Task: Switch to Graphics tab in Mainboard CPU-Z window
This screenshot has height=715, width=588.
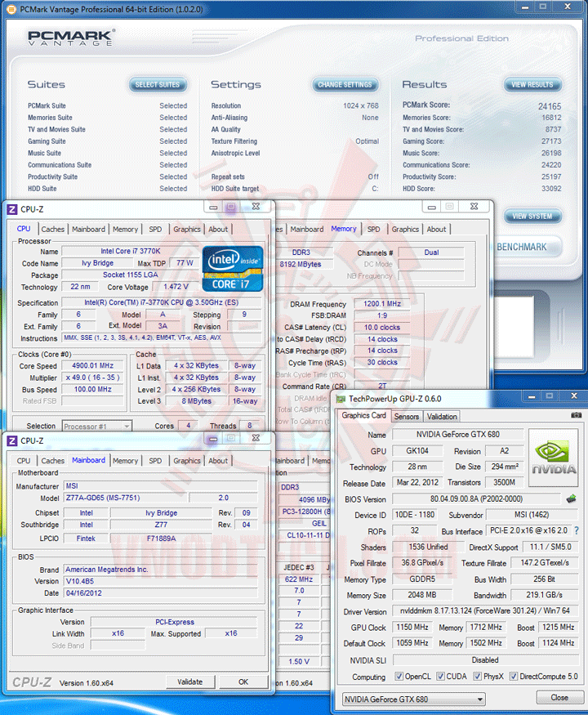Action: (x=186, y=461)
